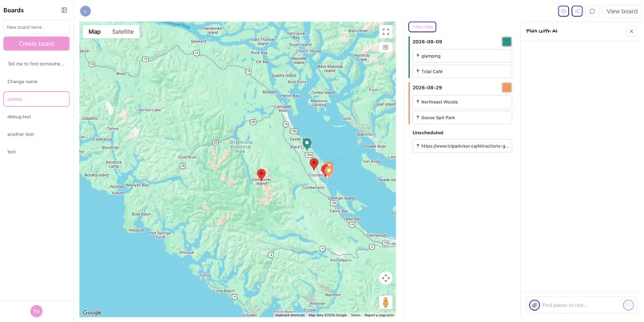
Task: Click the Plan with AI title
Action: pos(541,31)
